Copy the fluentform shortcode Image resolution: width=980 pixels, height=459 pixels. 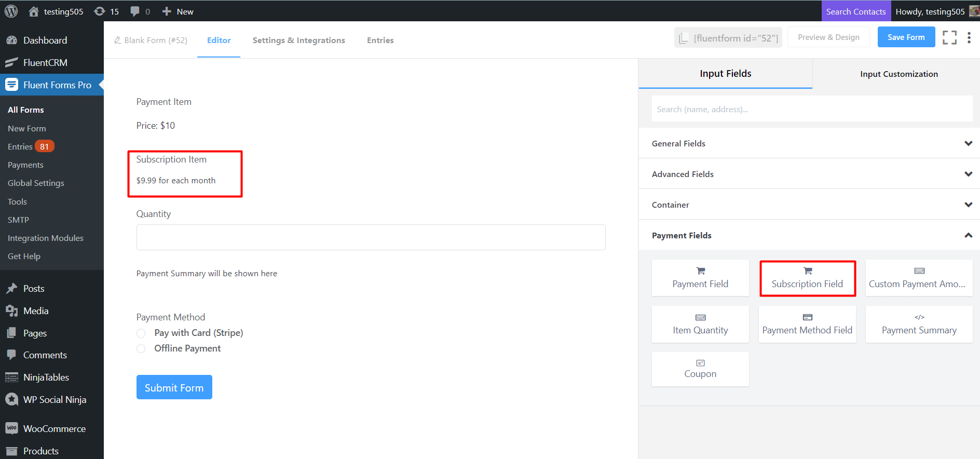tap(728, 38)
